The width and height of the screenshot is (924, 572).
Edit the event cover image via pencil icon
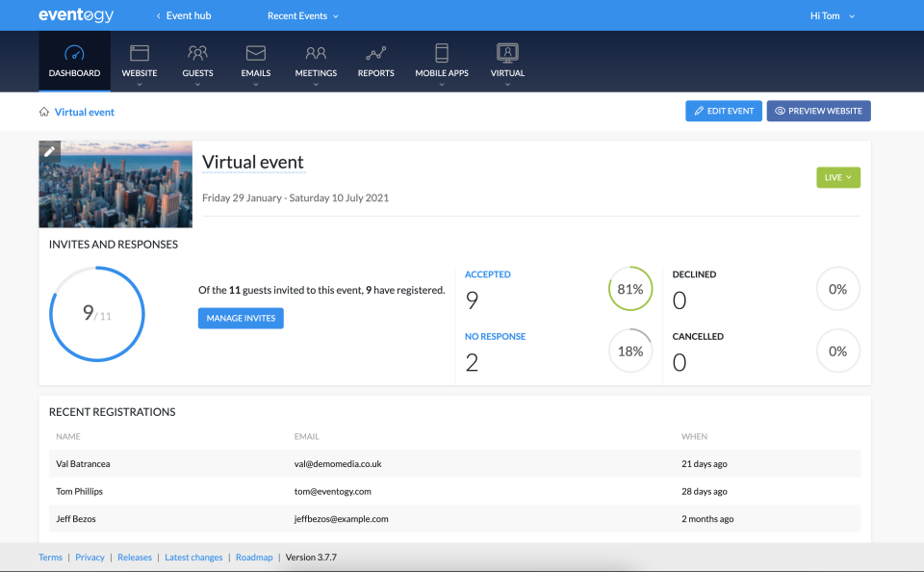pos(50,150)
